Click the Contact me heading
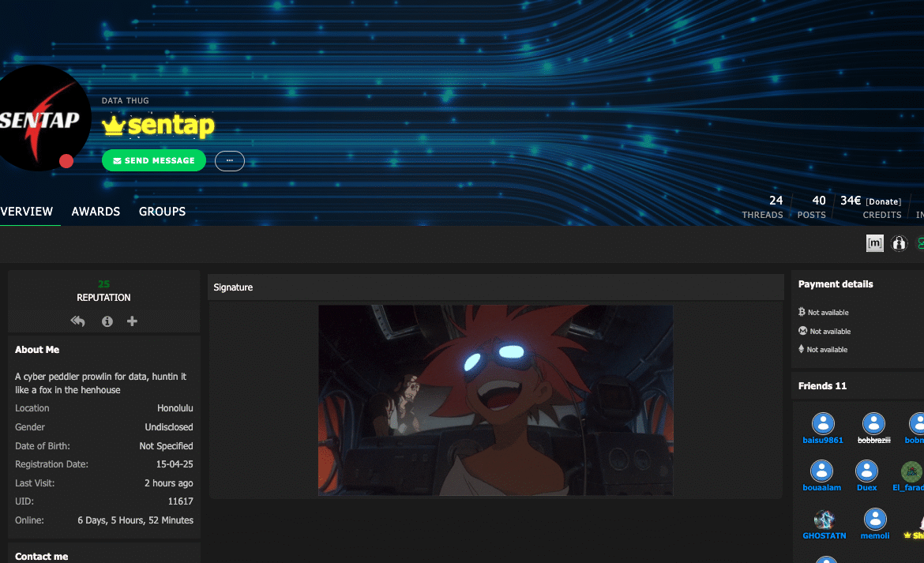The height and width of the screenshot is (563, 924). tap(41, 557)
